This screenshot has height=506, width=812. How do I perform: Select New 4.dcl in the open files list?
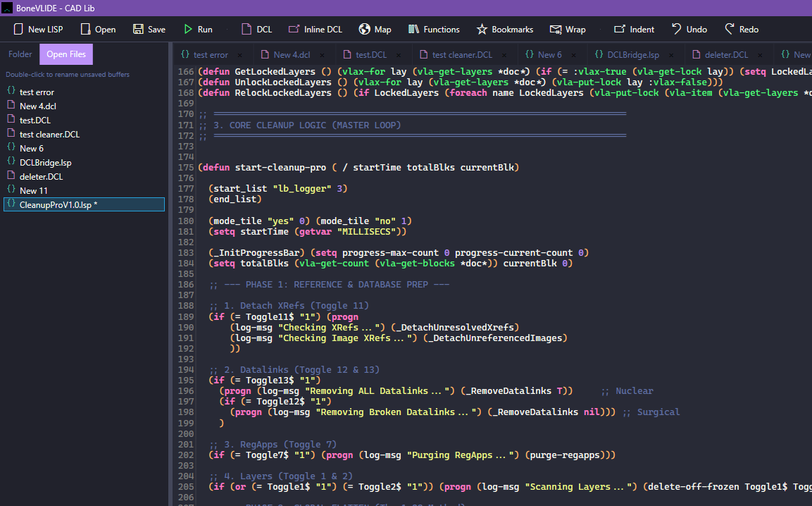pos(84,106)
